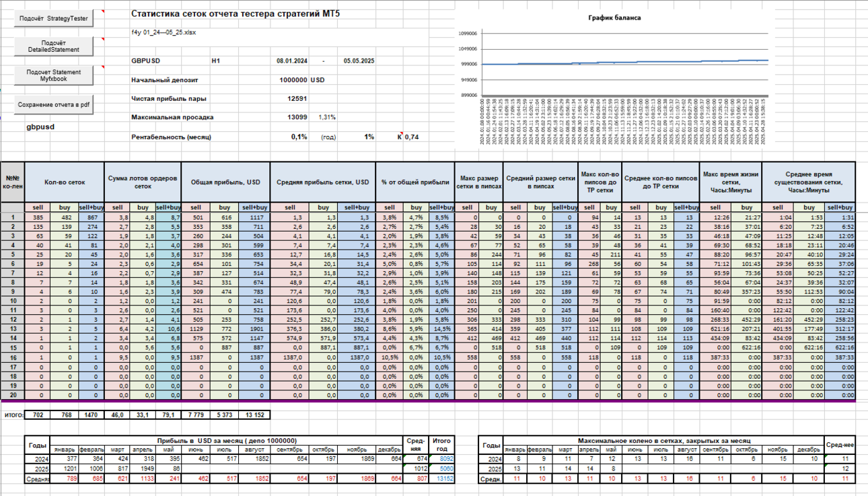Select the Чистая прибыль пары label
The image size is (868, 496).
pos(168,98)
